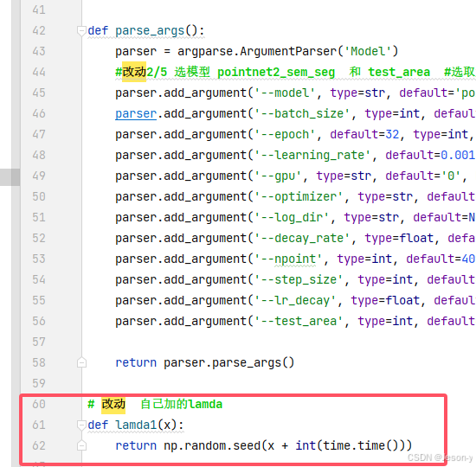Click line number 61 in gutter
Image resolution: width=476 pixels, height=467 pixels.
pyautogui.click(x=39, y=425)
